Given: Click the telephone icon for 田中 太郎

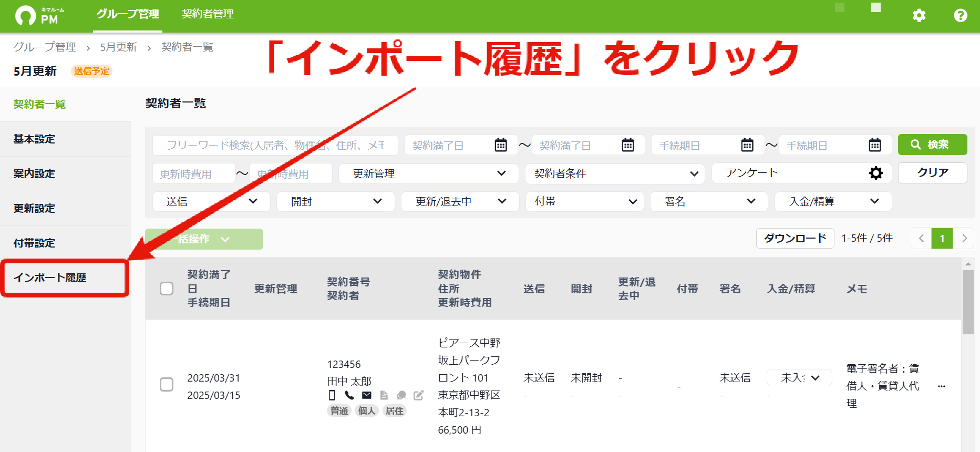Looking at the screenshot, I should tap(349, 395).
